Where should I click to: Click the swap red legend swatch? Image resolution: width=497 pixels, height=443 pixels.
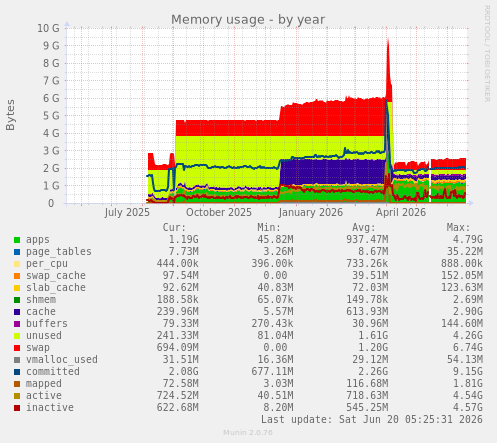[x=17, y=348]
